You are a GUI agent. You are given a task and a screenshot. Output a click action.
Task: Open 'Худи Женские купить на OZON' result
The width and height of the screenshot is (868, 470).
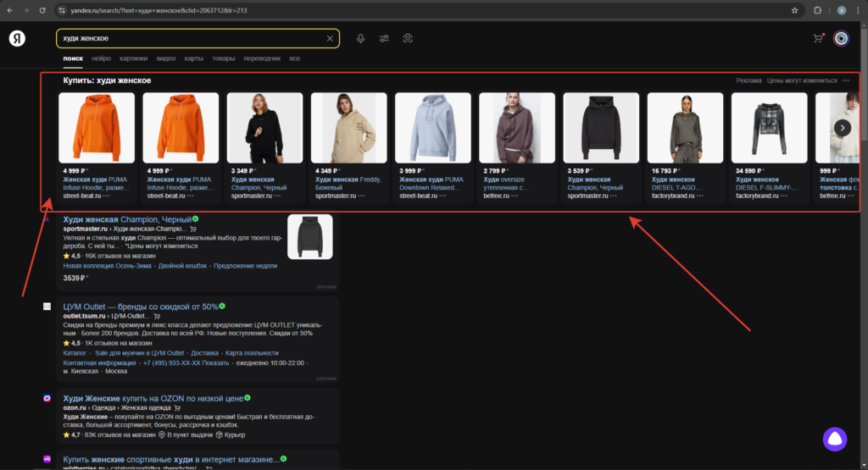153,398
